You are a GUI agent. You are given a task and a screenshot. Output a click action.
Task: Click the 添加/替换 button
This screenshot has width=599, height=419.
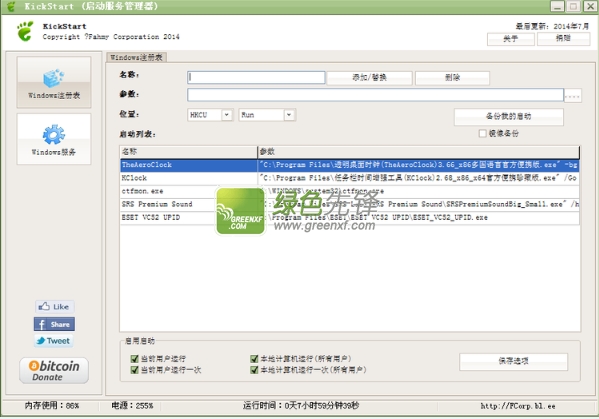click(369, 78)
